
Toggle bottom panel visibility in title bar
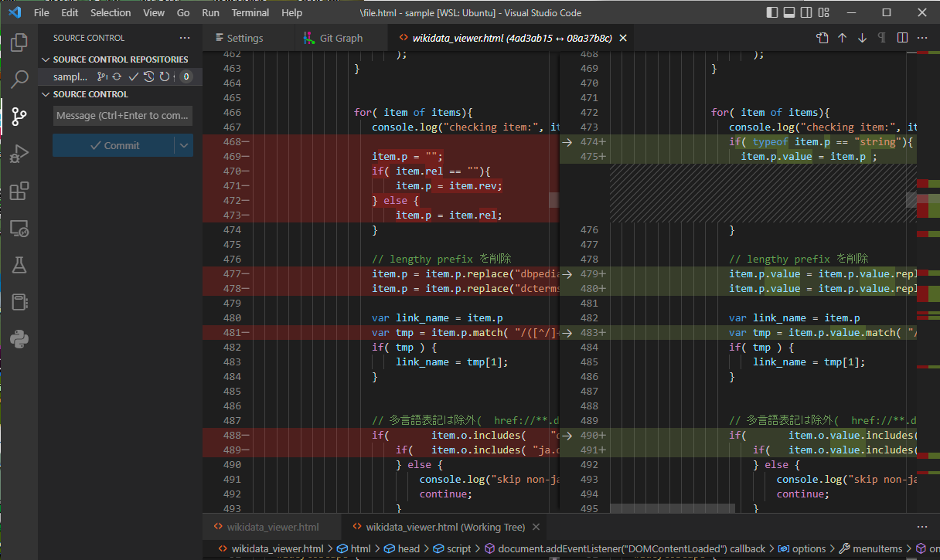point(789,13)
